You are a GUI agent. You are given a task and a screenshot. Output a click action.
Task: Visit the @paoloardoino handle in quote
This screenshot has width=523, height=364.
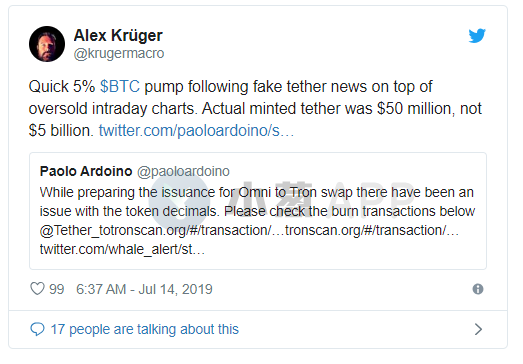coord(183,171)
